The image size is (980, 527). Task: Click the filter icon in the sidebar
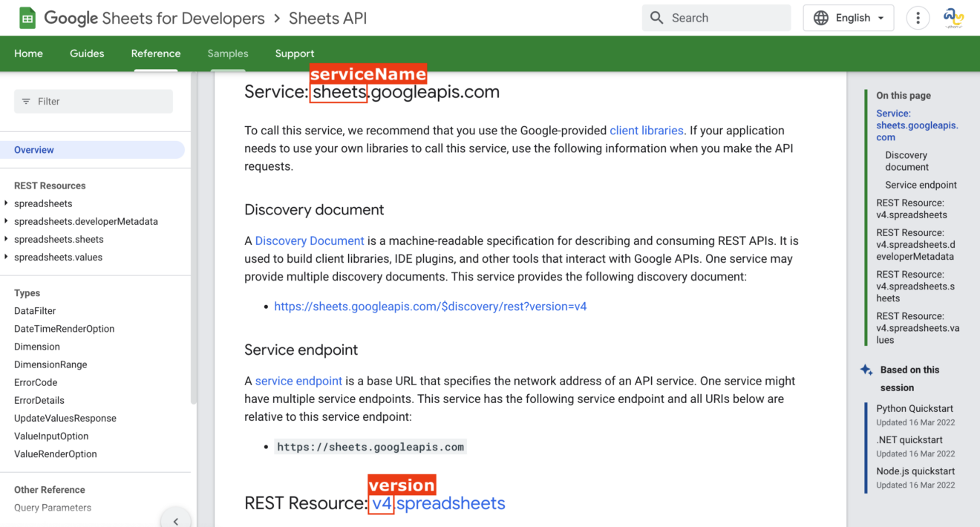point(27,101)
